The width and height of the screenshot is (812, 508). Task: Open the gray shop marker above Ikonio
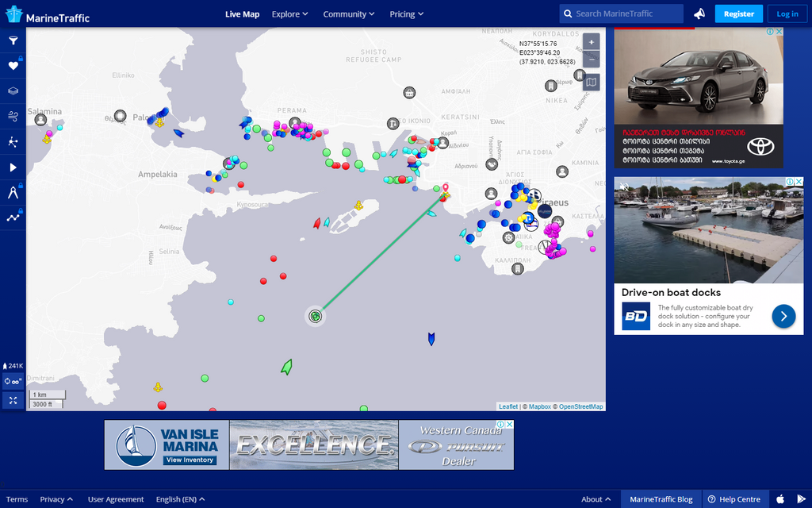point(409,93)
